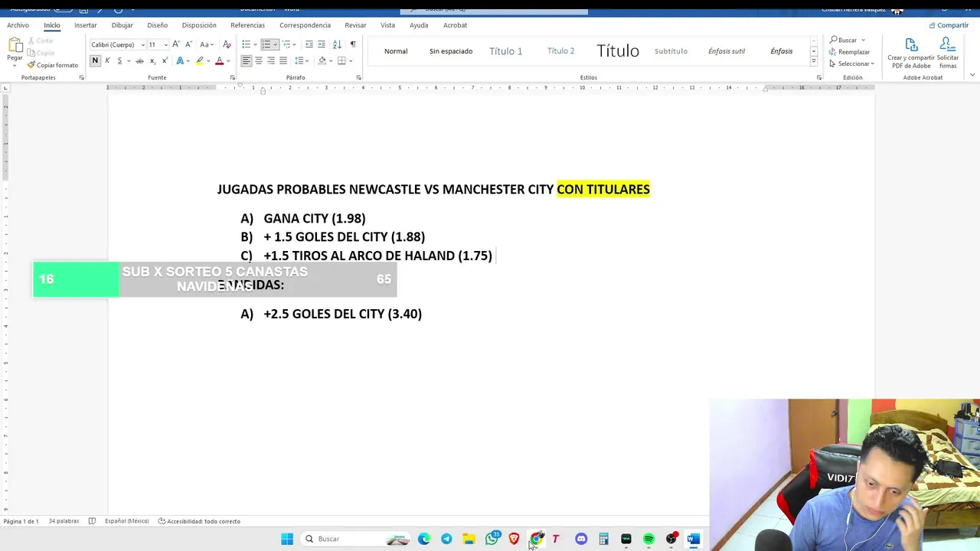Open the Archivo menu
The height and width of the screenshot is (551, 980).
click(x=18, y=25)
